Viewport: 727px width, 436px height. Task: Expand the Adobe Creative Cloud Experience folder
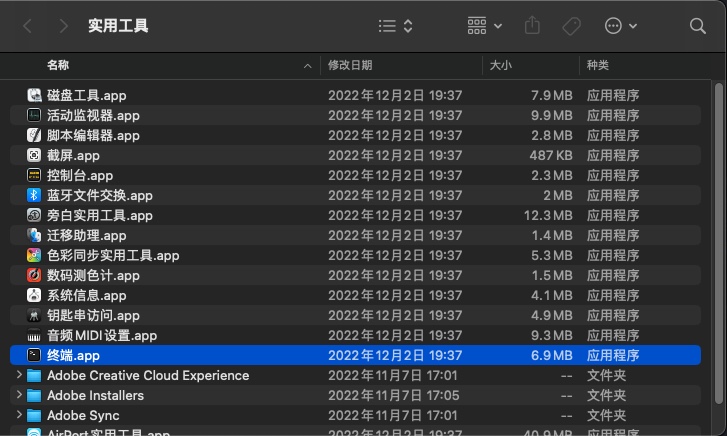pos(18,375)
